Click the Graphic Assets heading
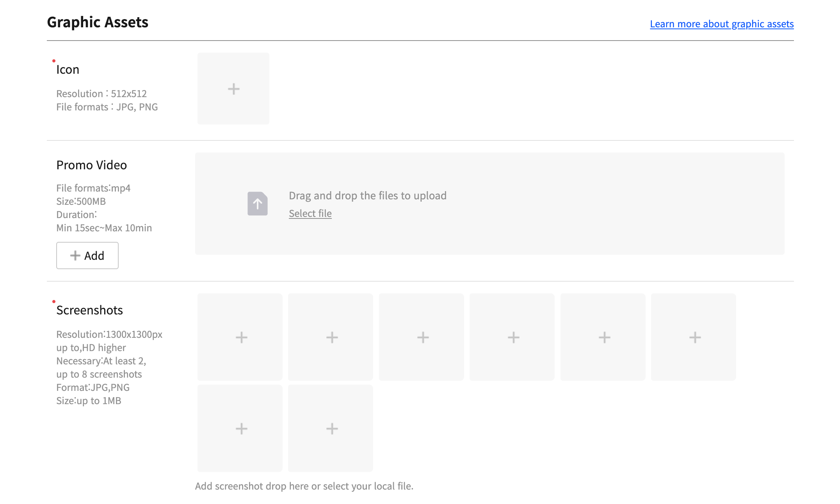This screenshot has height=504, width=840. pos(98,22)
